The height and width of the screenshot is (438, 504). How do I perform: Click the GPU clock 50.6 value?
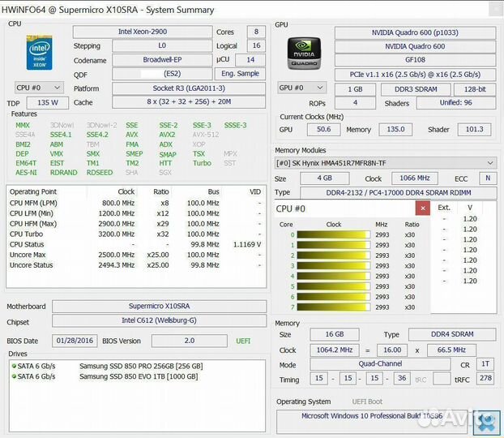323,130
